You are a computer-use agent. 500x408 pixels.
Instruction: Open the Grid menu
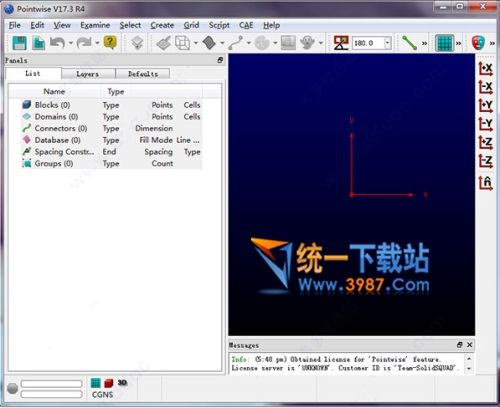point(191,25)
